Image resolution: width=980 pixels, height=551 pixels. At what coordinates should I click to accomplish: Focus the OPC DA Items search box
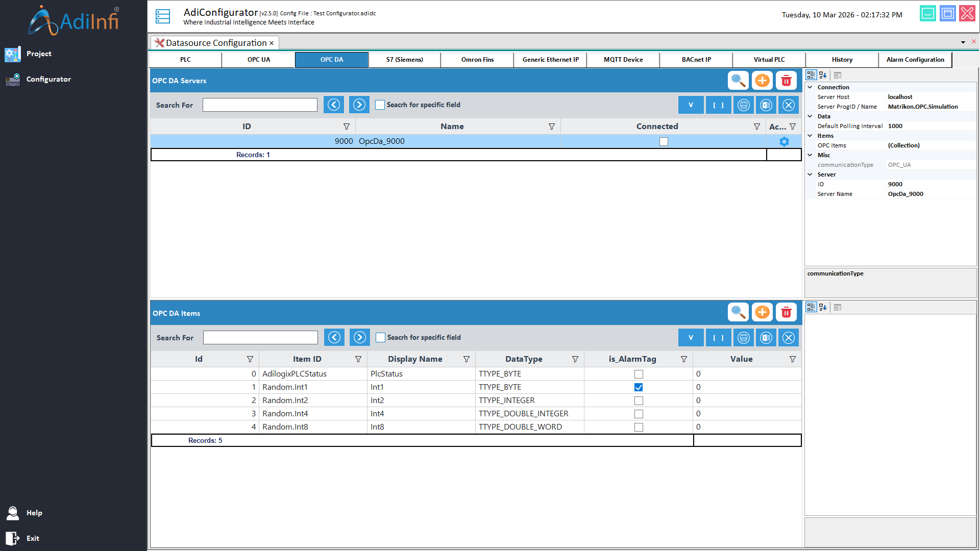[x=260, y=338]
